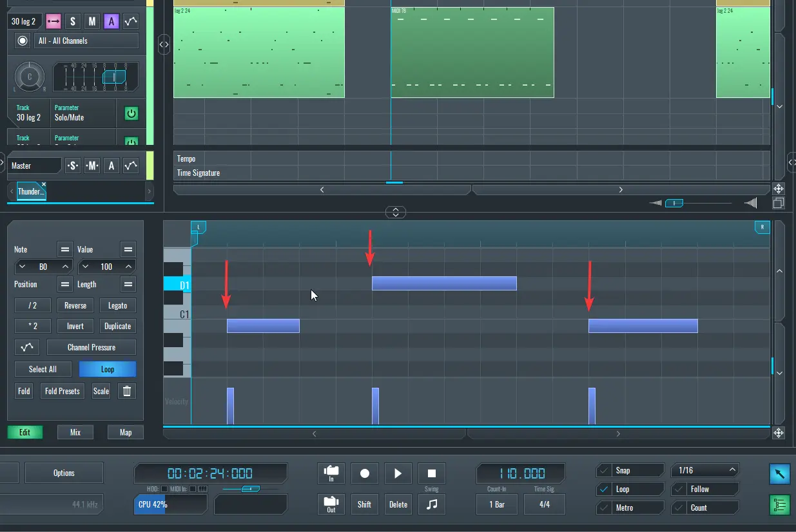Screen dimensions: 796x532
Task: Click the timeline horizontal zoom slider
Action: pos(674,203)
